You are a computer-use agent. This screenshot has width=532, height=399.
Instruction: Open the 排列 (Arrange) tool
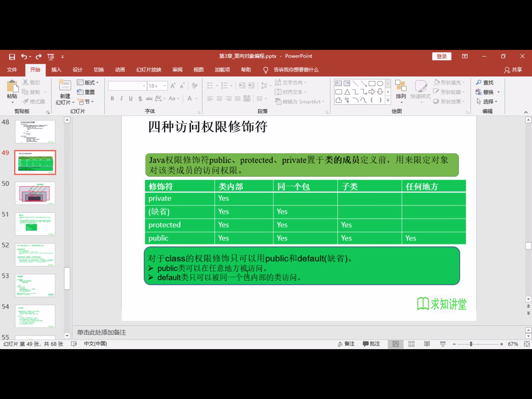(401, 92)
